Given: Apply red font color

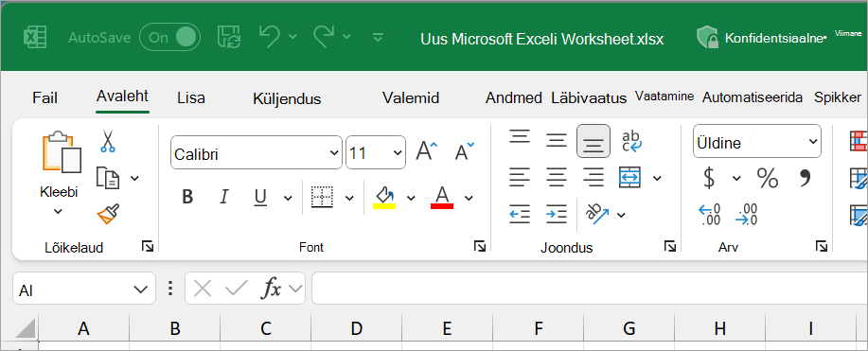Looking at the screenshot, I should tap(442, 197).
